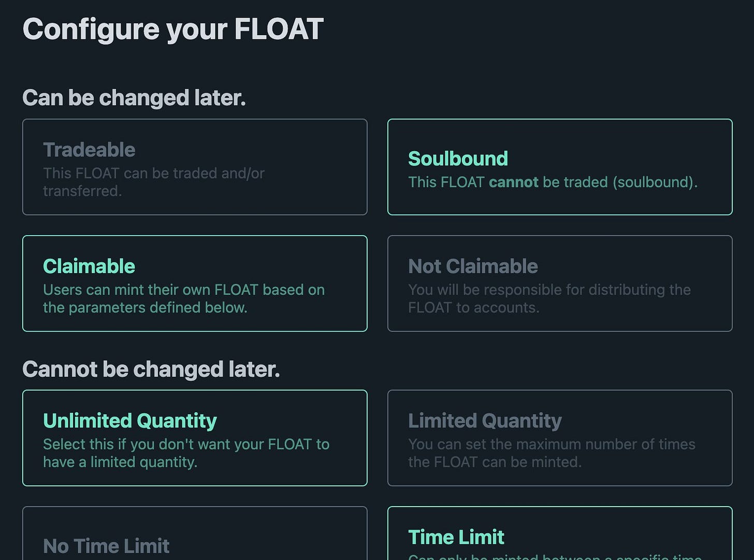Viewport: 754px width, 560px height.
Task: Select Not Claimable
Action: pyautogui.click(x=559, y=283)
